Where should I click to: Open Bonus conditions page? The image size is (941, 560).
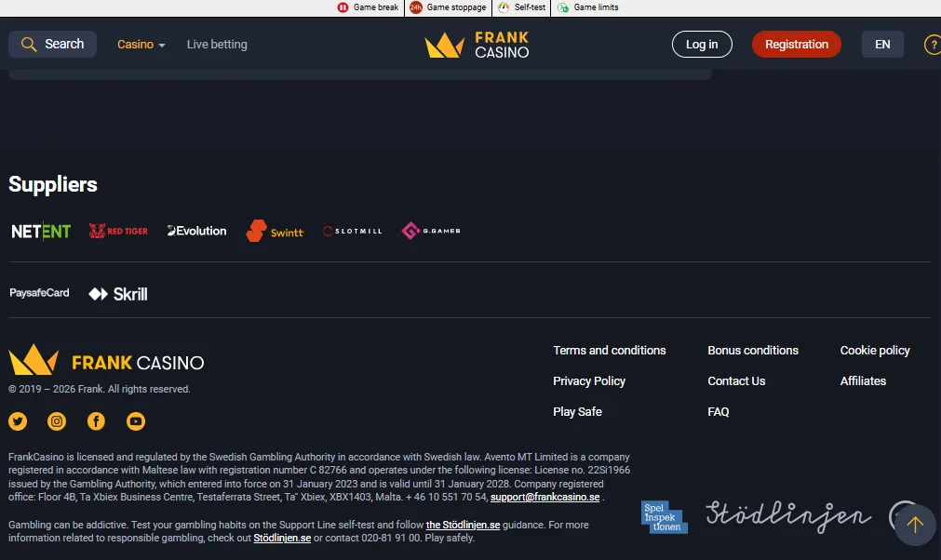pyautogui.click(x=753, y=350)
